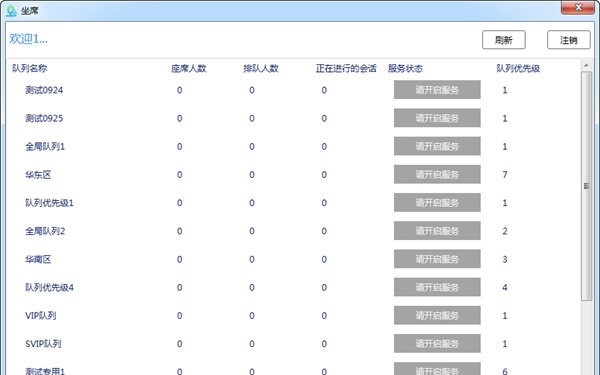Click priority value 7 for 华东区
This screenshot has width=600, height=375.
point(505,174)
